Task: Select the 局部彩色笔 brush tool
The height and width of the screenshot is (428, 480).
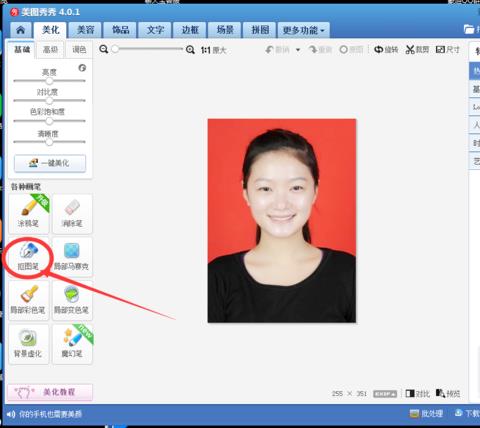Action: (x=29, y=300)
